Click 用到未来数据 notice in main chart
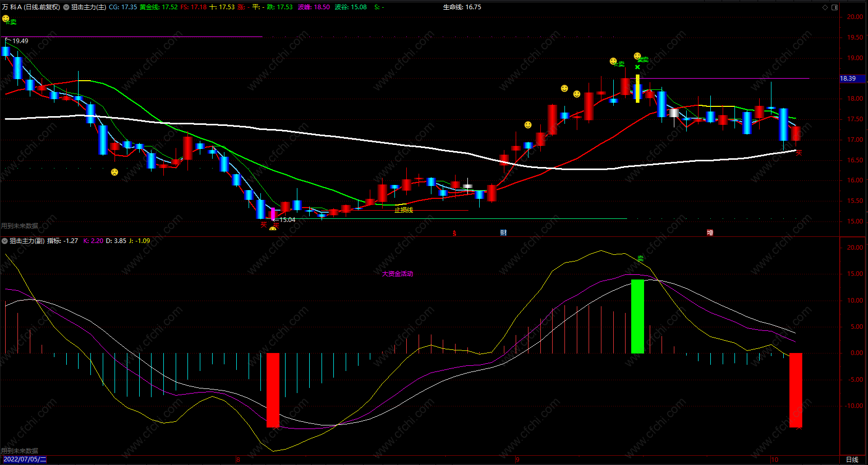 (20, 226)
